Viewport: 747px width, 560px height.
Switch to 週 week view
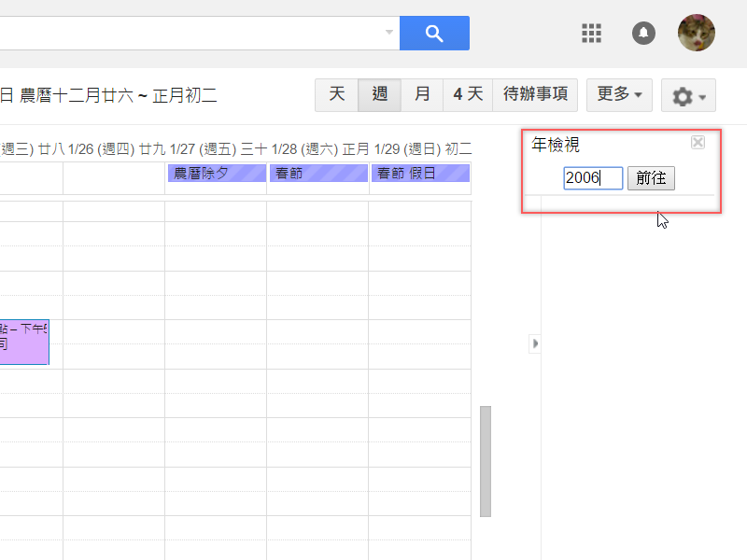click(x=380, y=94)
